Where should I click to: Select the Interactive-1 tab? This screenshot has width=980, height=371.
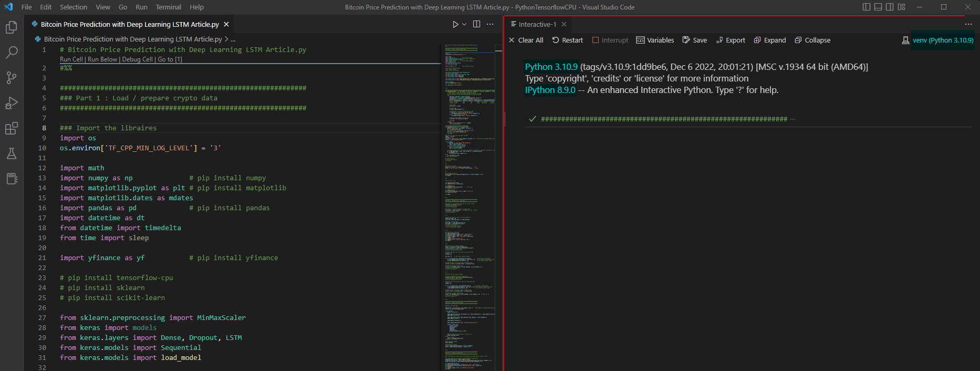[537, 24]
